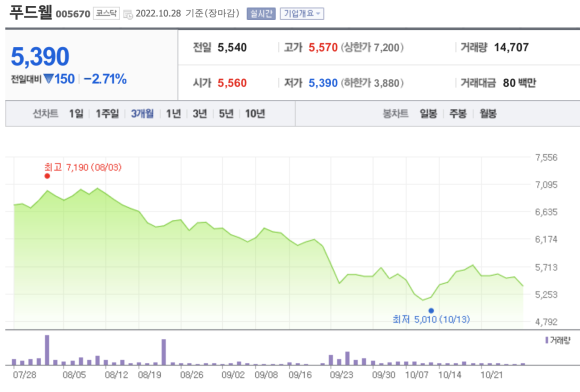Click the stock code 005670
580x392 pixels.
(73, 14)
